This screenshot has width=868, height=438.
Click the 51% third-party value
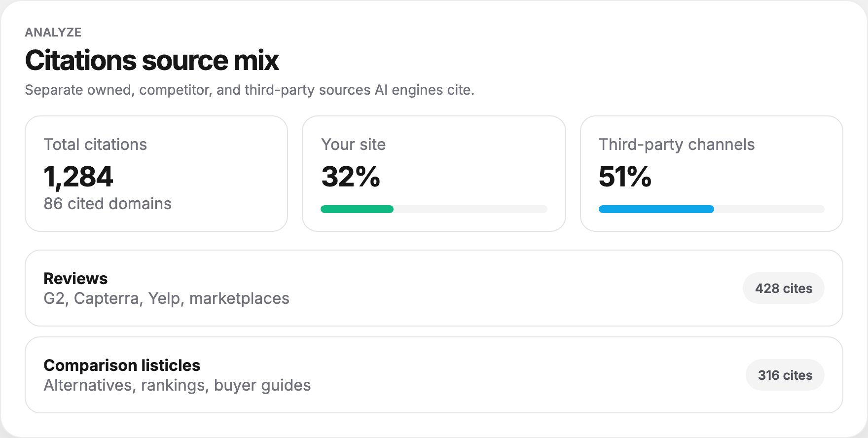625,177
